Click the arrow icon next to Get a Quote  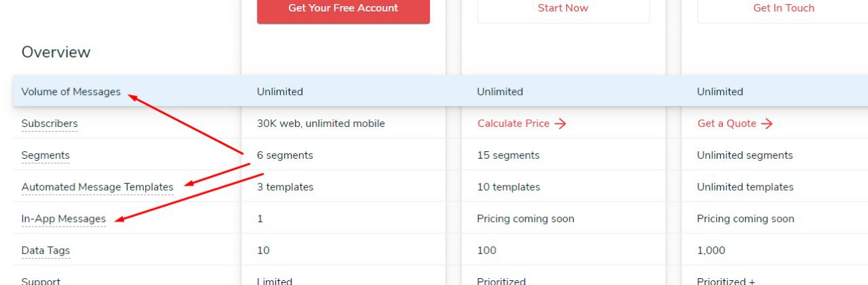point(766,123)
